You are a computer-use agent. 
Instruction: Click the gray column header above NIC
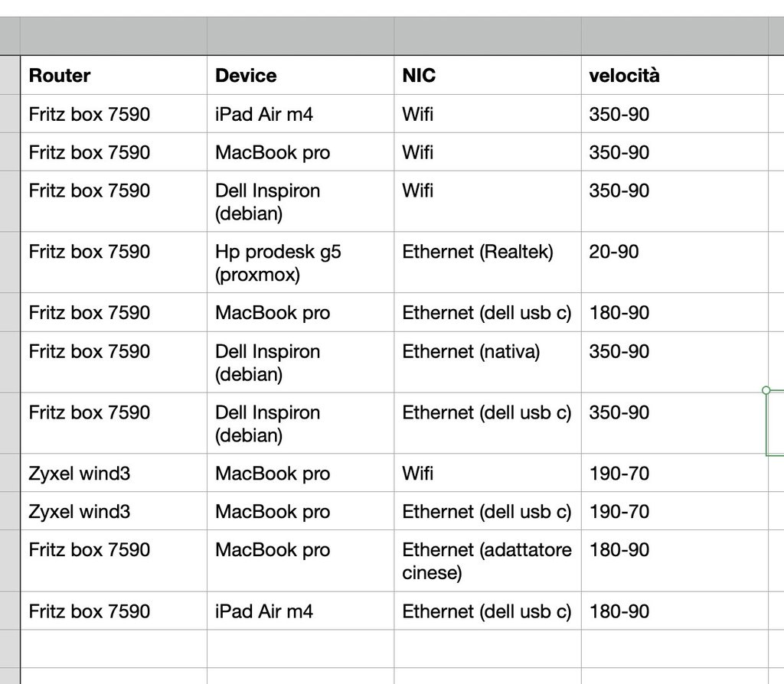coord(487,36)
